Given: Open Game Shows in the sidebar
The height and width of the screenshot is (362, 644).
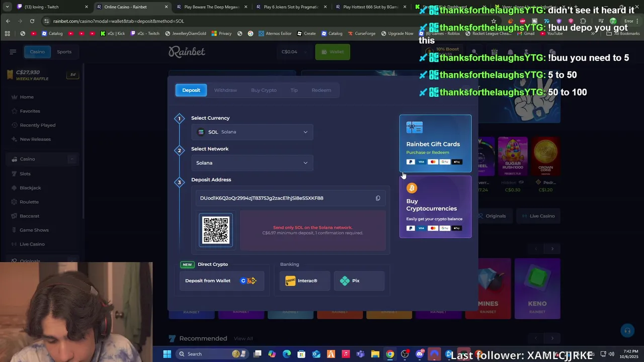Looking at the screenshot, I should [x=34, y=230].
